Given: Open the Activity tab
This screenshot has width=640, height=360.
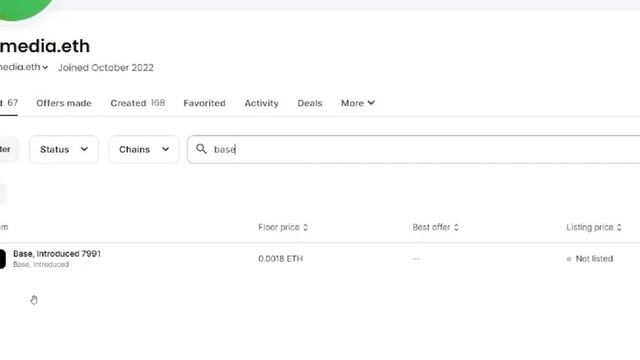Looking at the screenshot, I should (x=261, y=103).
